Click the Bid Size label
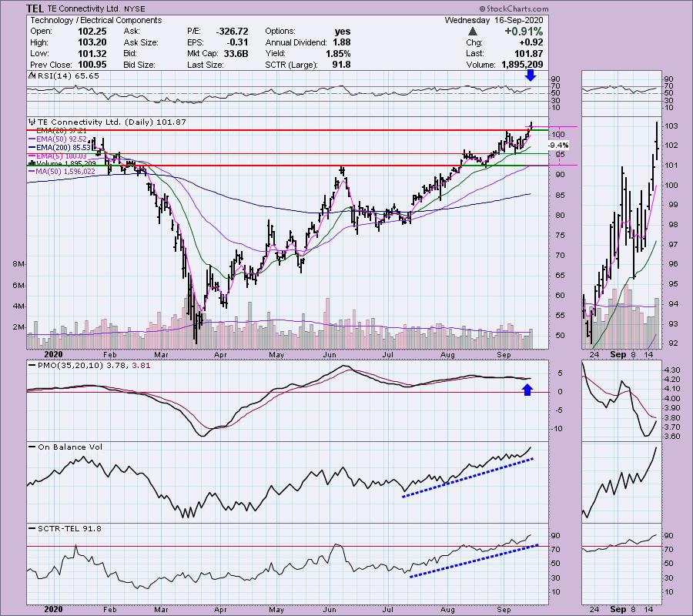This screenshot has width=693, height=616. pyautogui.click(x=139, y=65)
